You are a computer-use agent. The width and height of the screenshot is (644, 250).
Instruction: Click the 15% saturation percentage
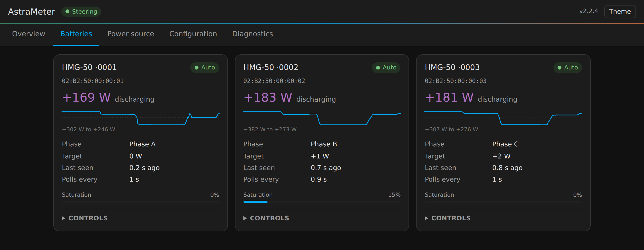(394, 195)
